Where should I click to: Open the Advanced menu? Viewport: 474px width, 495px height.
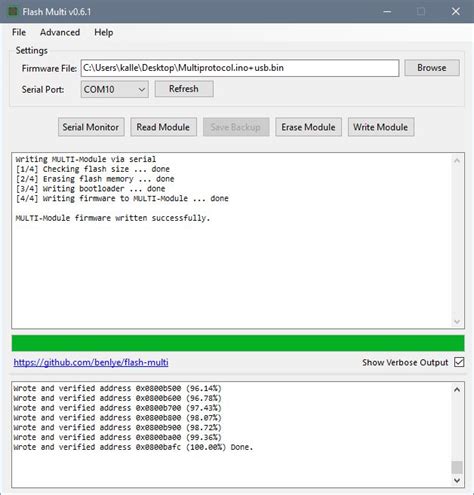click(x=60, y=32)
